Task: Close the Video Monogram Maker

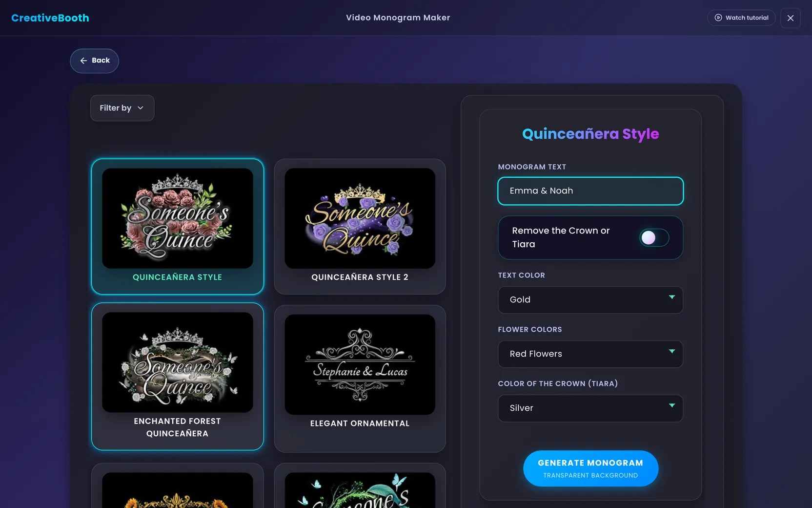Action: click(791, 18)
